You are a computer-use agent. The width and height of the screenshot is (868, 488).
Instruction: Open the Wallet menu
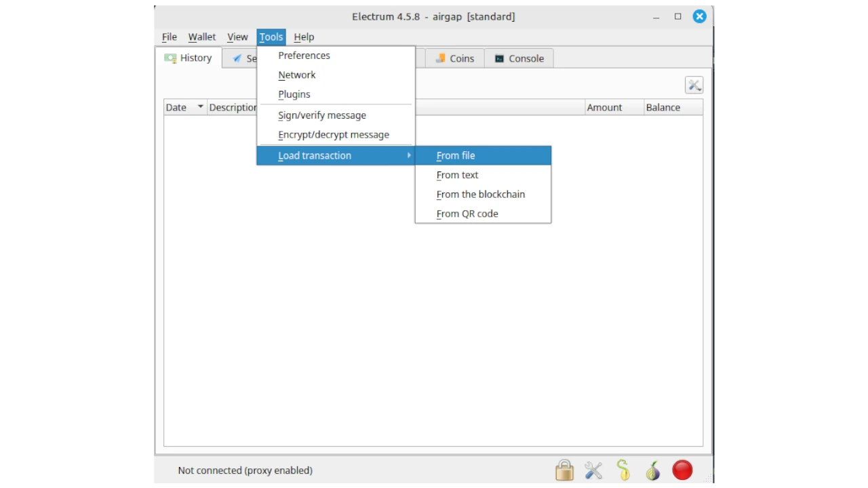click(201, 37)
